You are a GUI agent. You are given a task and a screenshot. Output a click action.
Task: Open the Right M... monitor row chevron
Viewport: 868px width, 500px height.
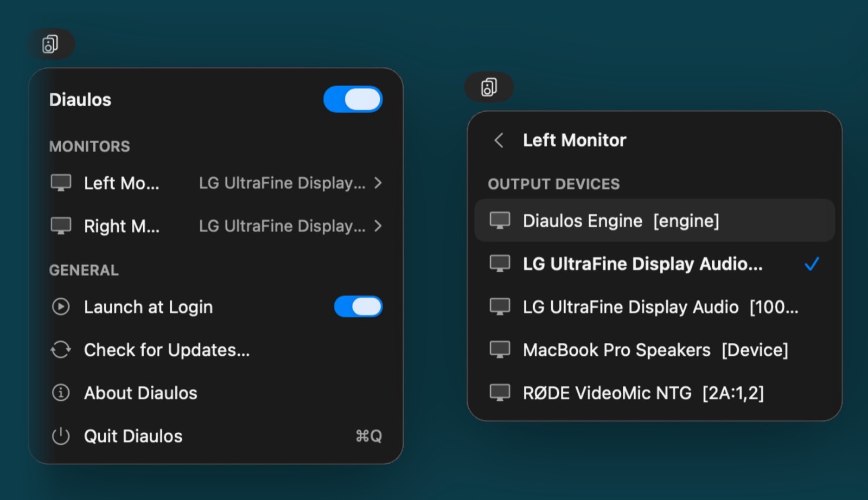pyautogui.click(x=378, y=226)
